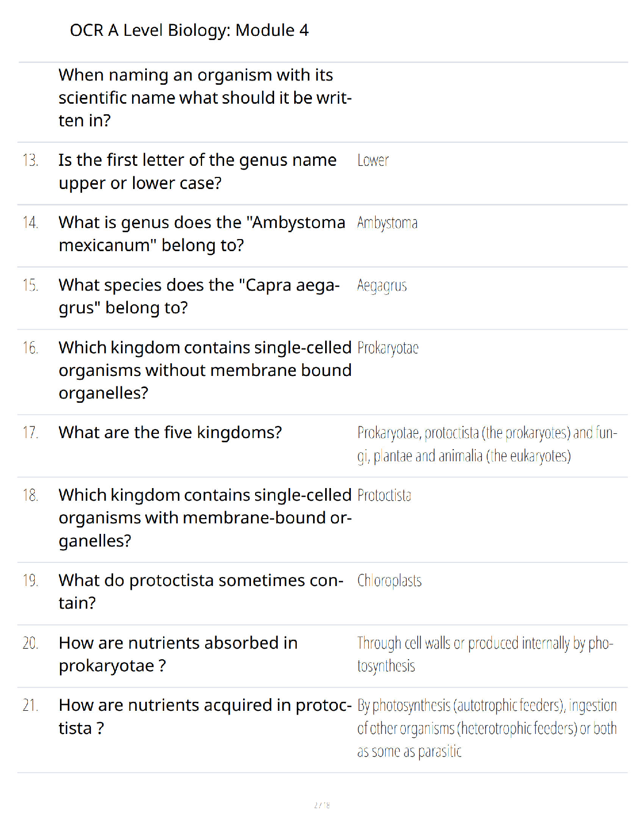Image resolution: width=644 pixels, height=834 pixels.
Task: Click the answer 'Chloroplasts'
Action: (389, 581)
